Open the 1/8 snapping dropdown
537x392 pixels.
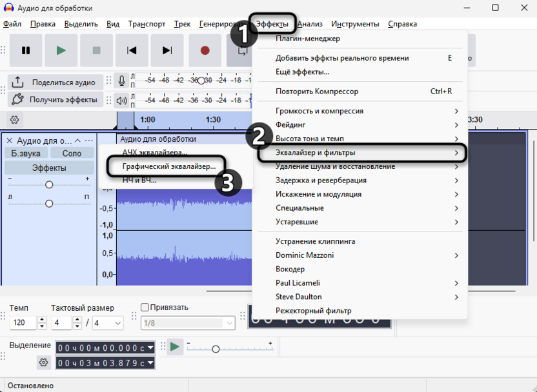[x=188, y=323]
